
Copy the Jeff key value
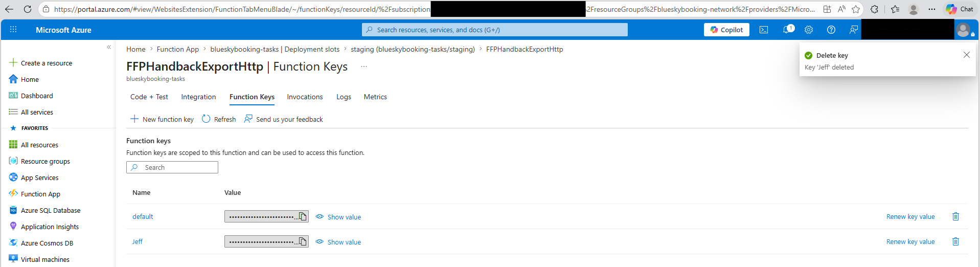303,241
